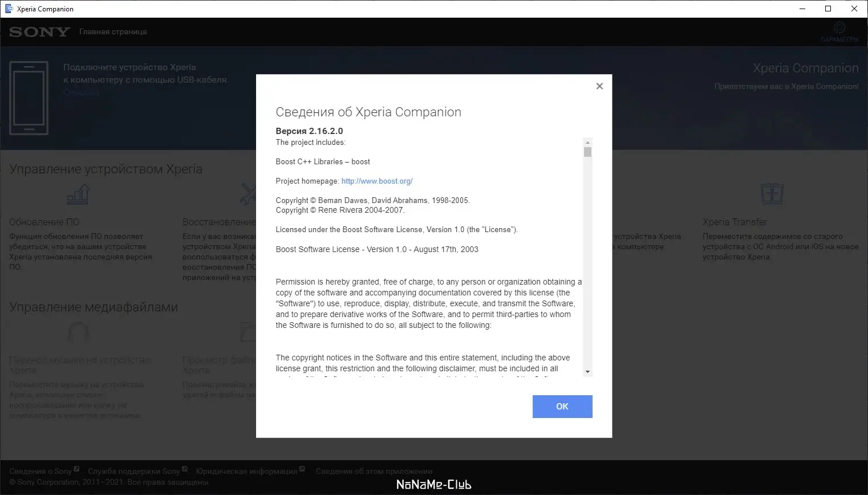Click the license text scrollbar down arrow

click(587, 372)
